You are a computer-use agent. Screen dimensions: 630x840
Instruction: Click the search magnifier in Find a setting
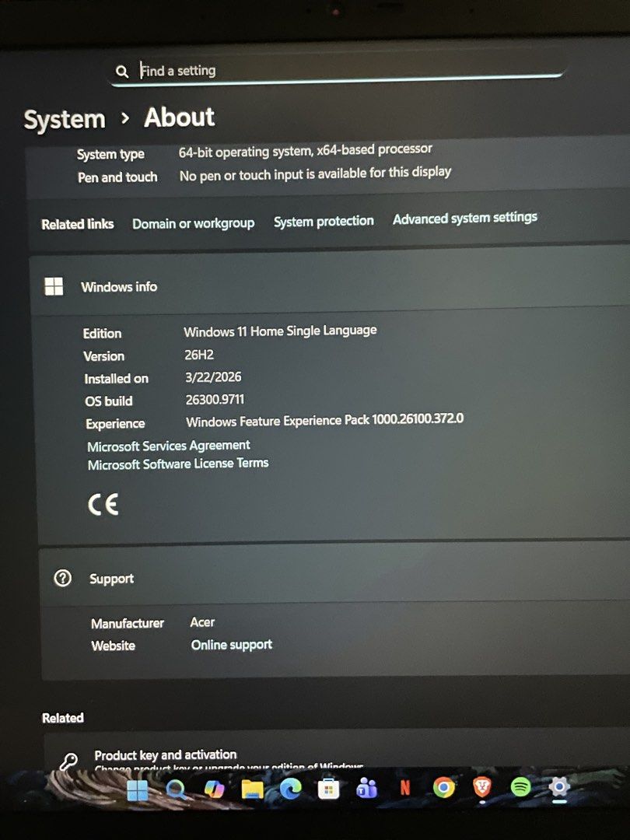click(122, 72)
